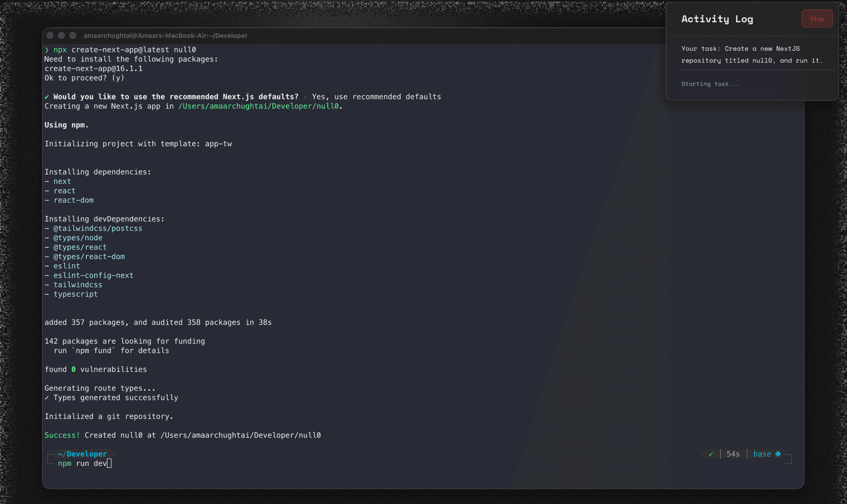This screenshot has width=847, height=504.
Task: Click the Starting task entry in Activity Log
Action: [x=710, y=84]
